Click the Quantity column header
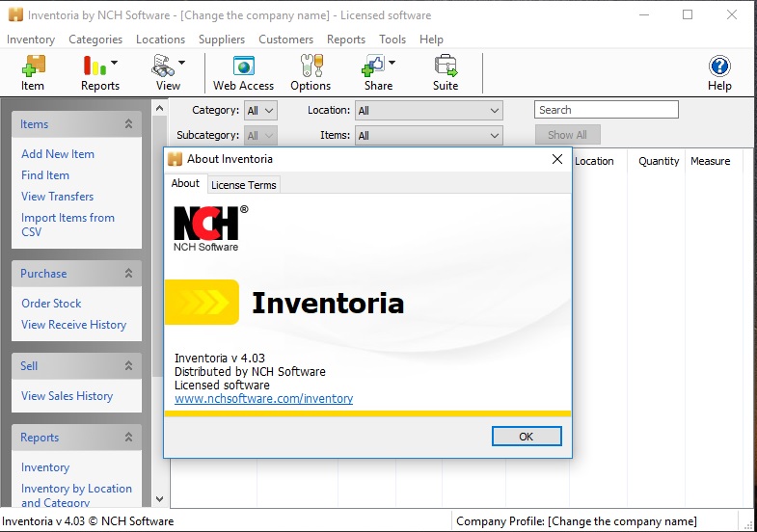Viewport: 757px width, 532px height. tap(658, 161)
